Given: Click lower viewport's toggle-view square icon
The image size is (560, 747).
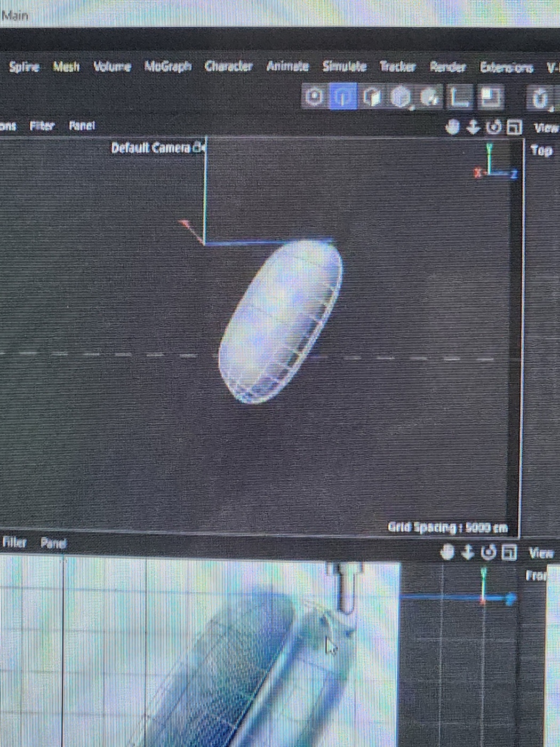Looking at the screenshot, I should [509, 552].
